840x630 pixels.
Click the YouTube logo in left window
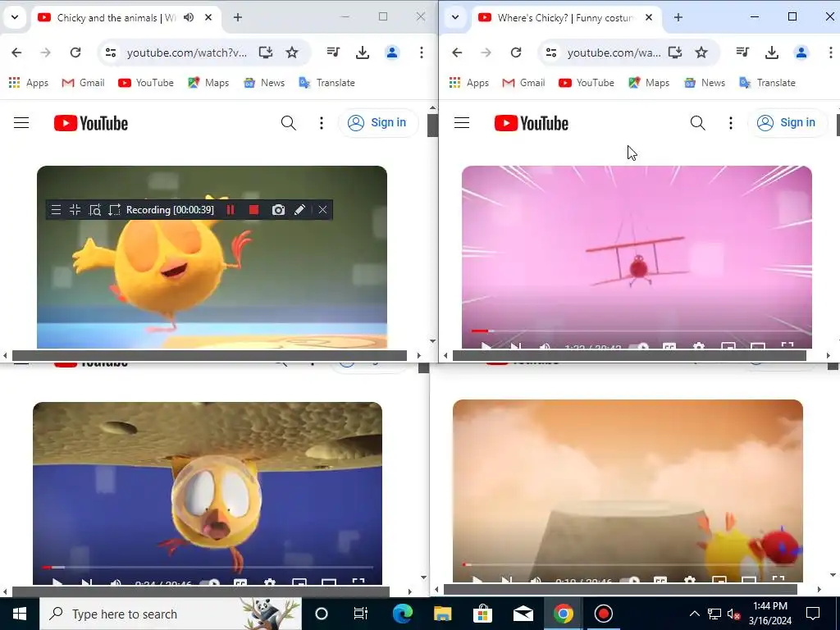click(x=91, y=123)
